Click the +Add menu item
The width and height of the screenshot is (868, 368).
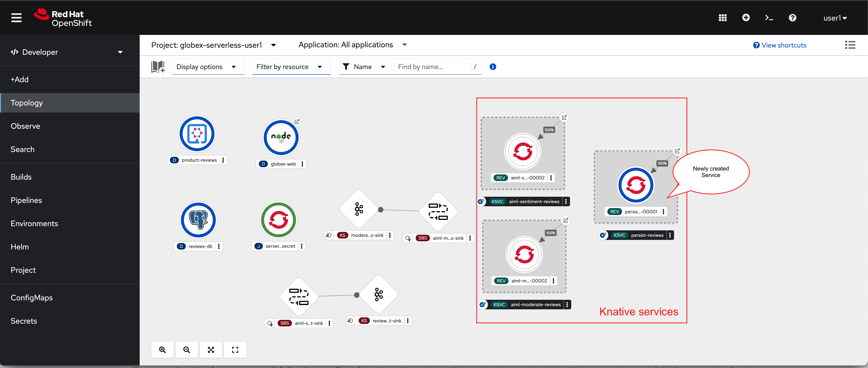tap(20, 79)
